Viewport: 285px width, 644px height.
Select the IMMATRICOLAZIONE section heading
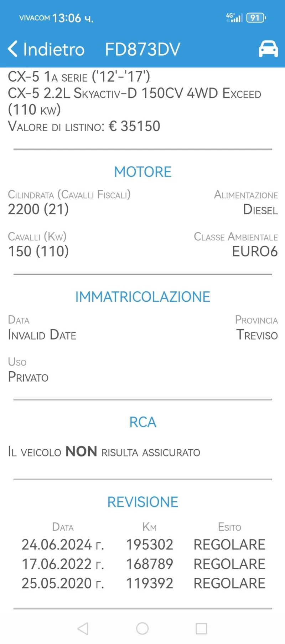(x=142, y=297)
